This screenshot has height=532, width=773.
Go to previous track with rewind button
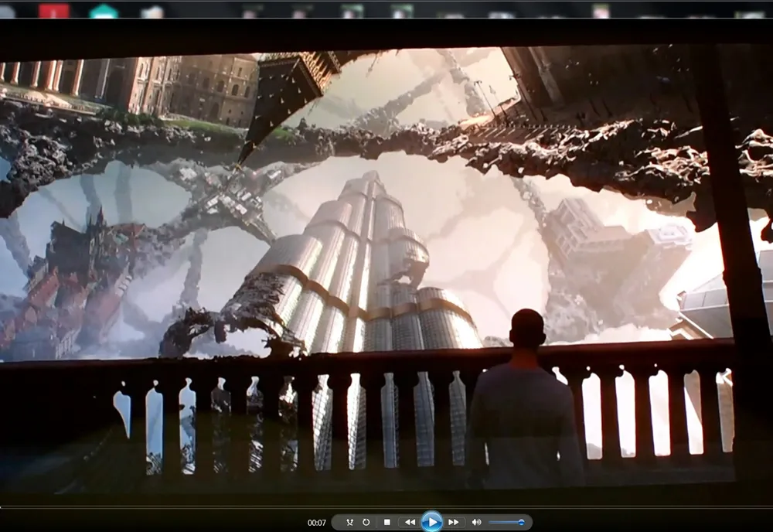pos(410,522)
